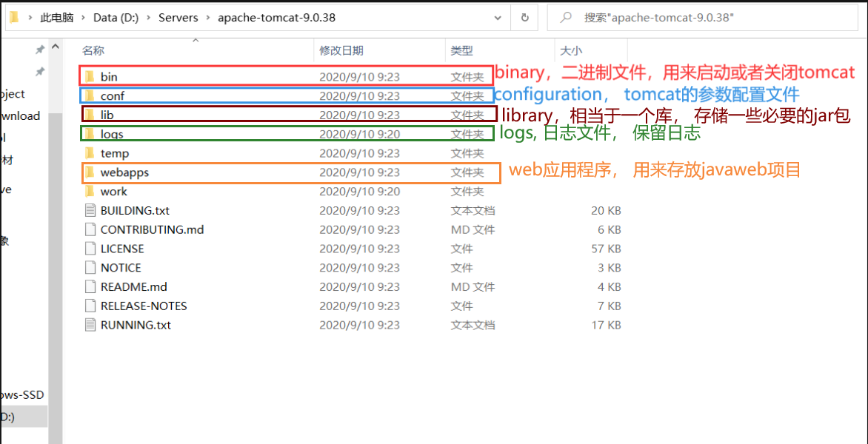
Task: Click the work folder icon
Action: [90, 192]
